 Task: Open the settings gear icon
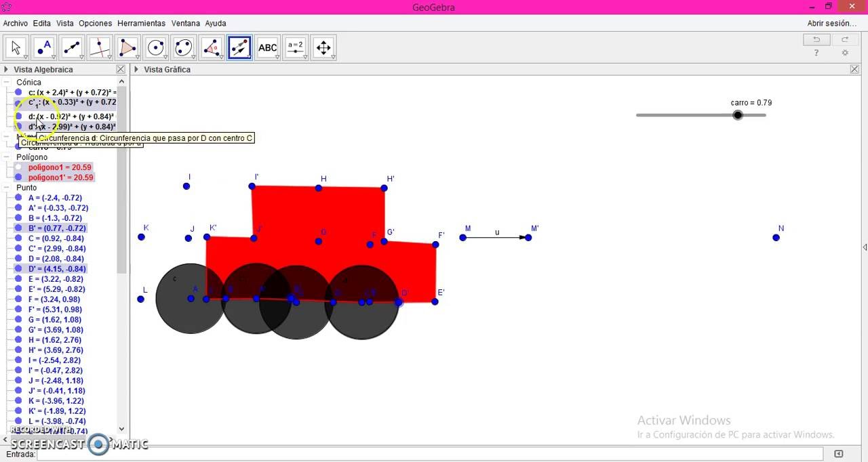845,53
